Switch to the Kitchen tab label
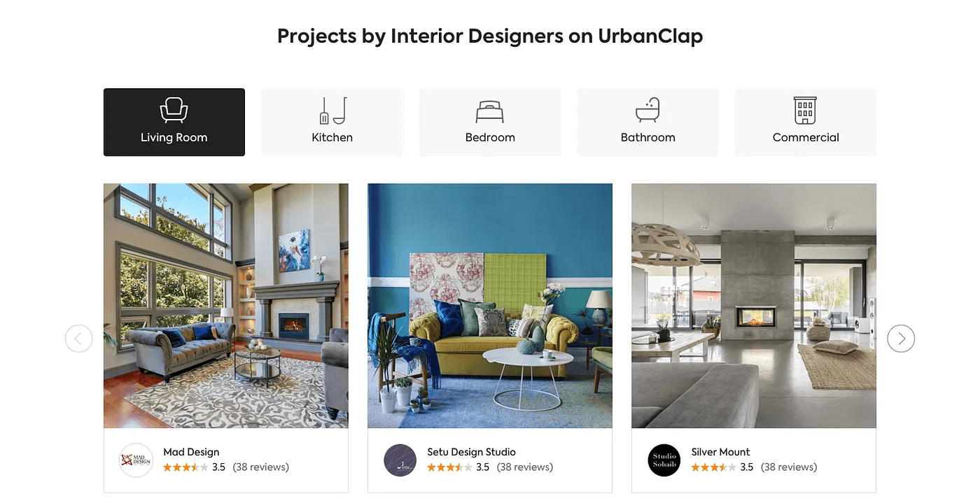The width and height of the screenshot is (980, 503). point(332,138)
